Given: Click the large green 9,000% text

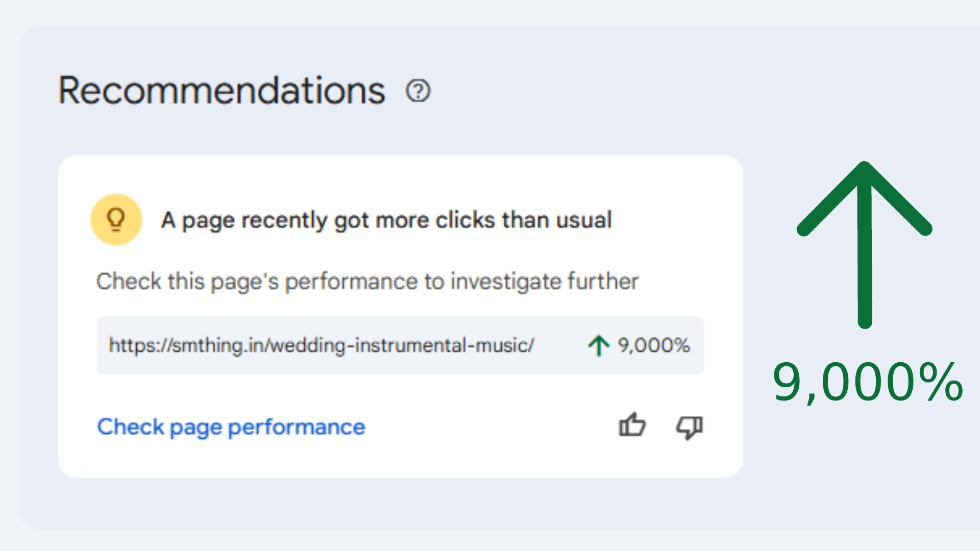Looking at the screenshot, I should [x=867, y=382].
